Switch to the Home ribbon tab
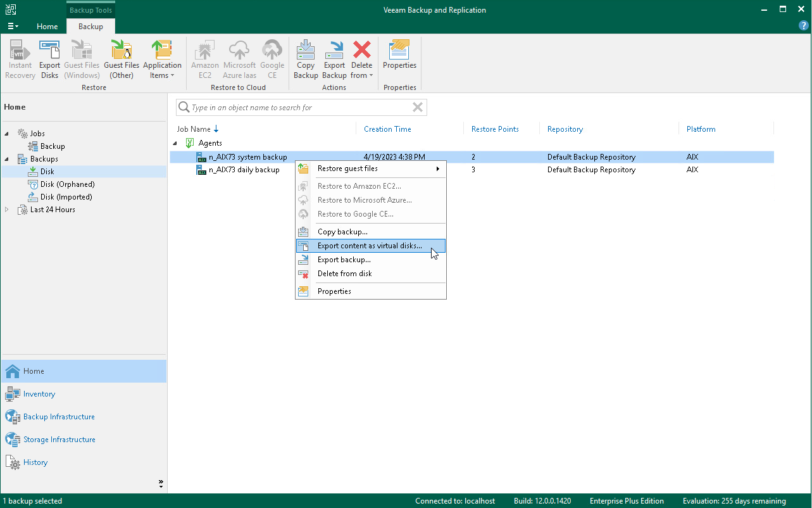 [47, 27]
